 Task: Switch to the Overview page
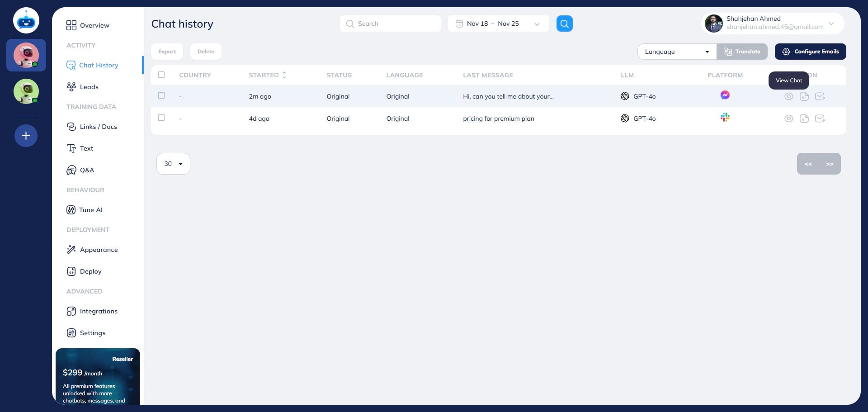click(x=94, y=25)
